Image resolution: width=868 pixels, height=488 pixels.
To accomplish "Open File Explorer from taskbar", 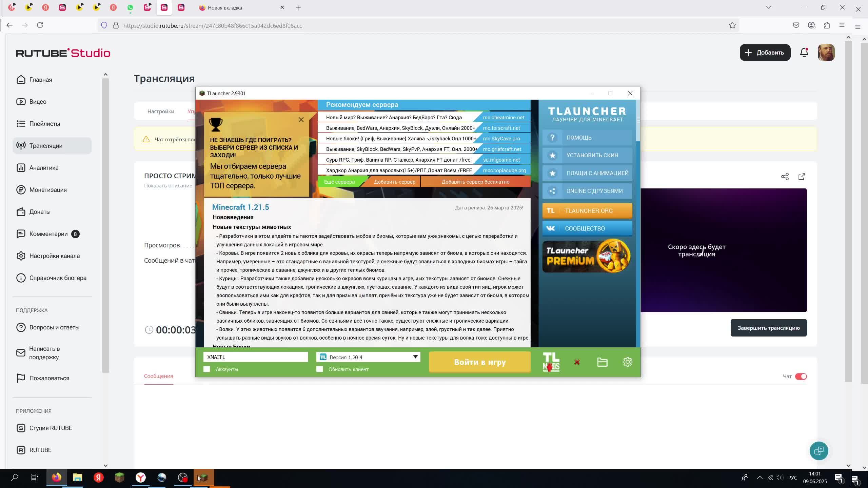I will 77,478.
